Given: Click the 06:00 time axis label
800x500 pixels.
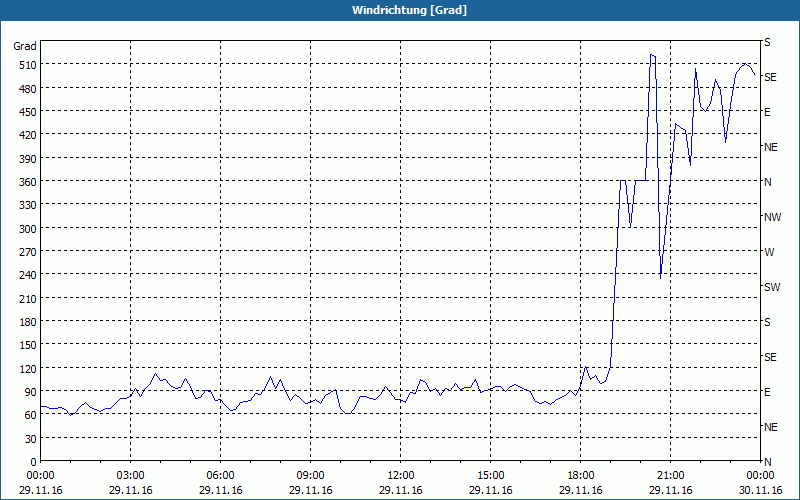Looking at the screenshot, I should pyautogui.click(x=220, y=476).
